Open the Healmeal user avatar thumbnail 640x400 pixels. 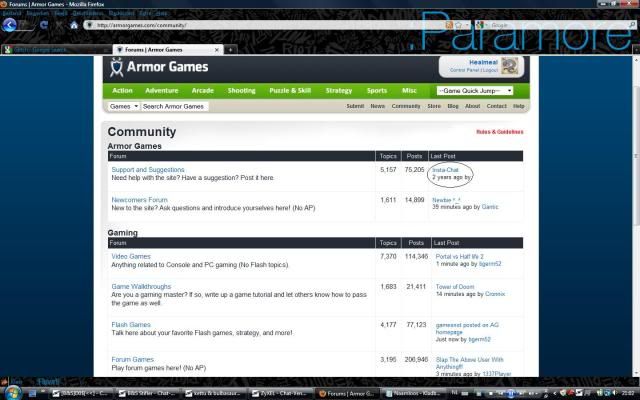[x=509, y=66]
